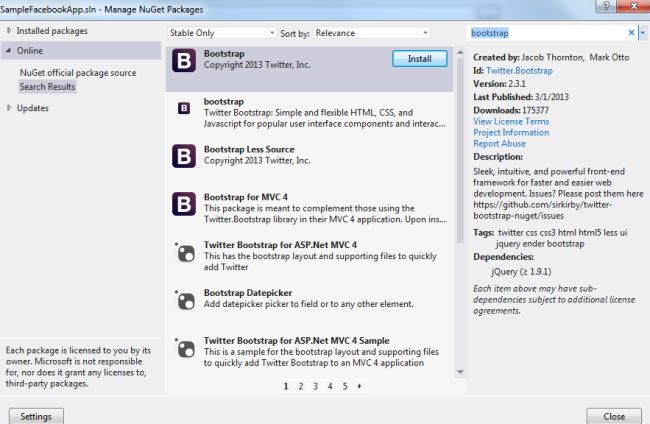The image size is (650, 424).
Task: Install the Bootstrap package
Action: [420, 58]
